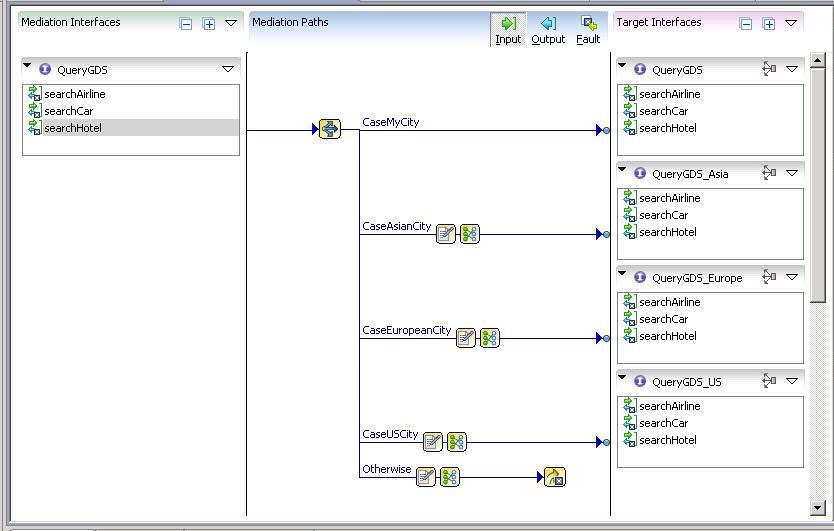Click the fan-out primitive on CaseAsianCity path

tap(470, 234)
